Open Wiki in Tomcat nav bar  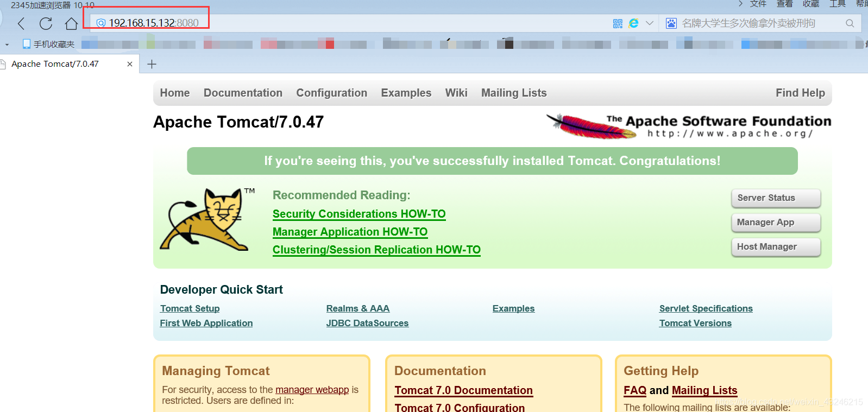(x=456, y=93)
